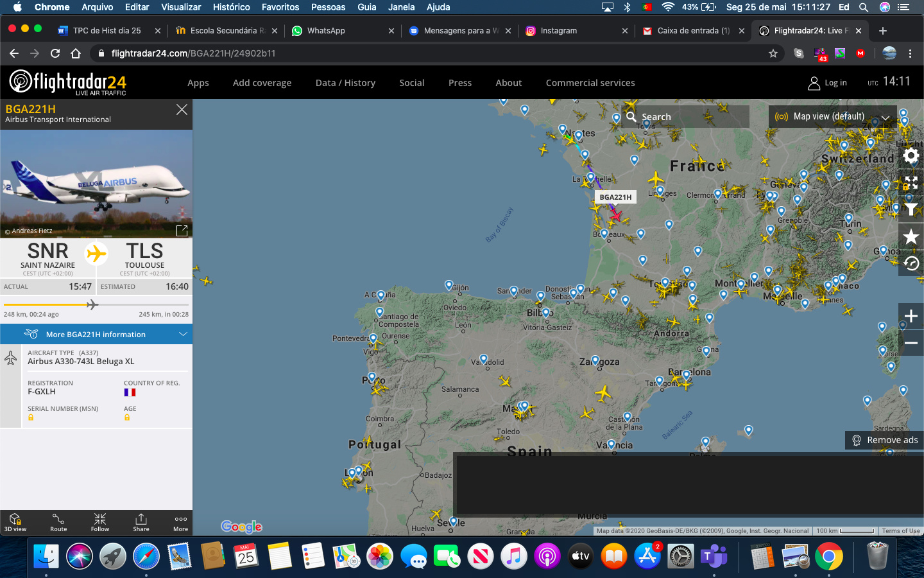924x578 pixels.
Task: Click the Remove ads button
Action: 884,440
